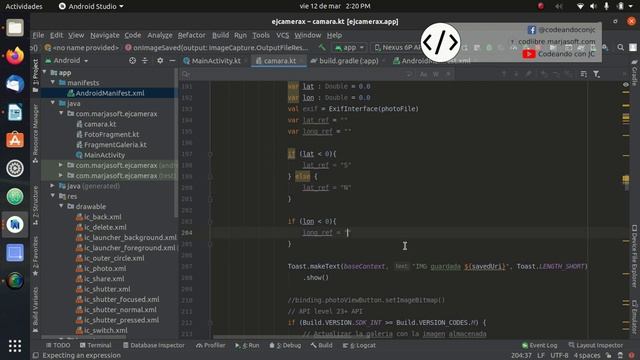Screen dimensions: 640x360
Task: Select ic_delete.xml drawable file
Action: click(x=101, y=227)
